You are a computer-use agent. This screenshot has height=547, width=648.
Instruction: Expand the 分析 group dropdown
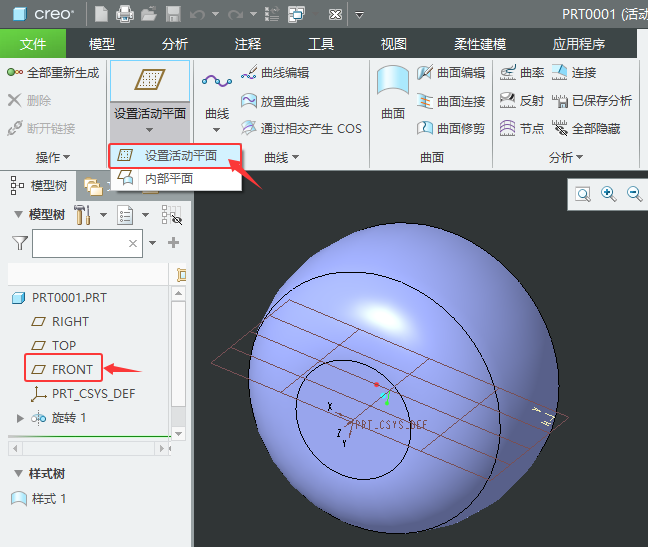tap(566, 157)
